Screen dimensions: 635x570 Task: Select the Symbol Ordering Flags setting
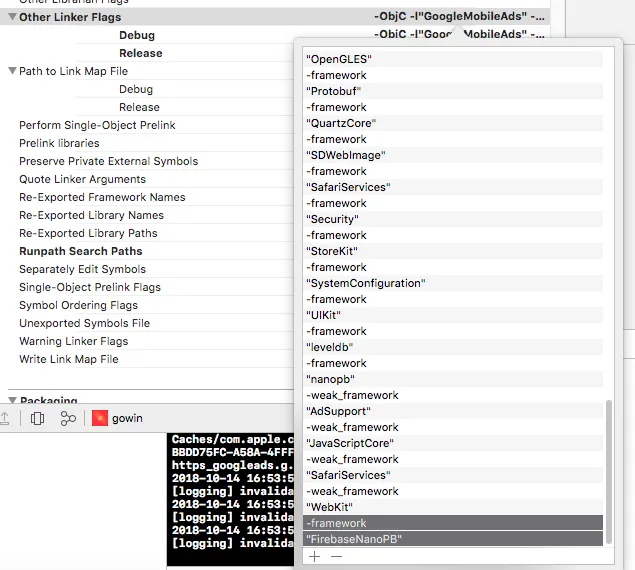79,305
